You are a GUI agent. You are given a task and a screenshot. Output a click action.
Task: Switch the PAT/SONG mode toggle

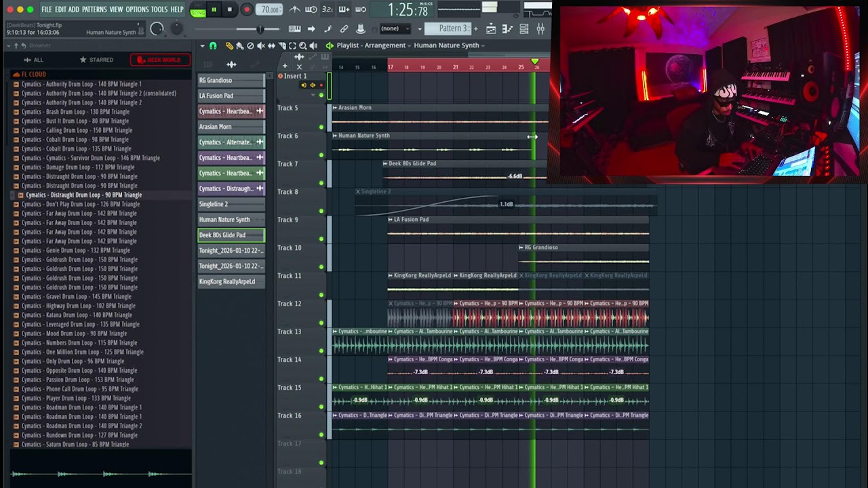point(198,10)
